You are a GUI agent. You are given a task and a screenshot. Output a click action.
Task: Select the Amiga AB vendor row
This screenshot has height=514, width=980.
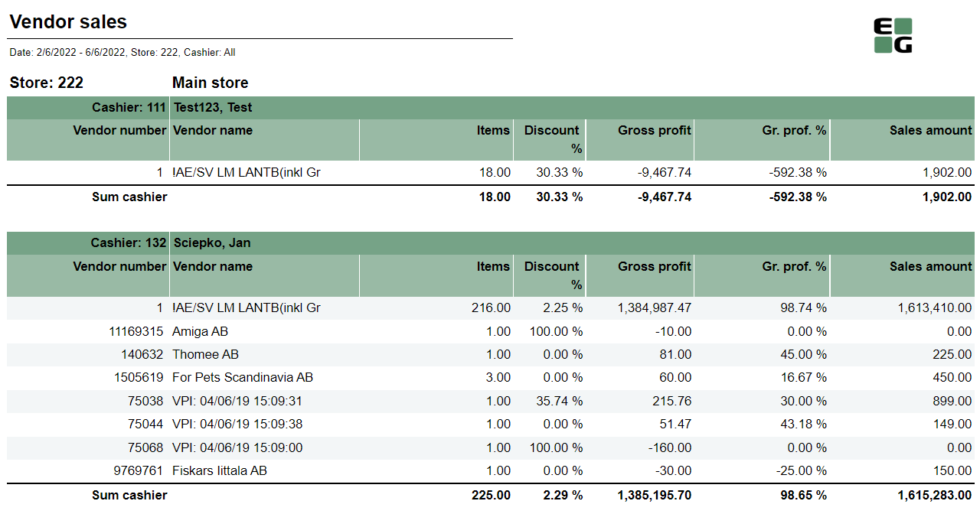(x=200, y=331)
